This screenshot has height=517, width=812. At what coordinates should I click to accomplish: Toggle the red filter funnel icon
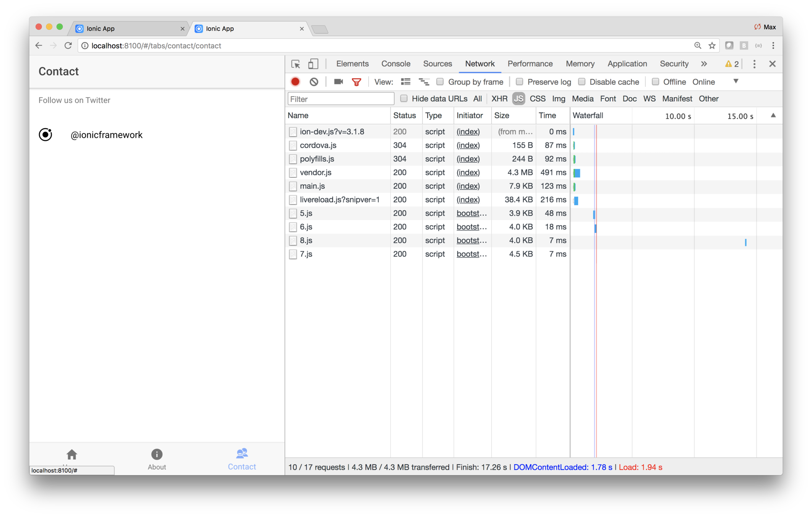point(356,82)
